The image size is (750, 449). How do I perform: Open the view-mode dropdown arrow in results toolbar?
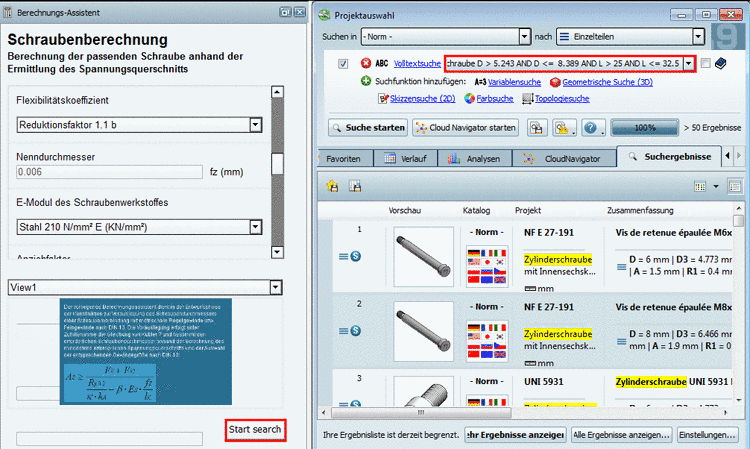tap(716, 186)
